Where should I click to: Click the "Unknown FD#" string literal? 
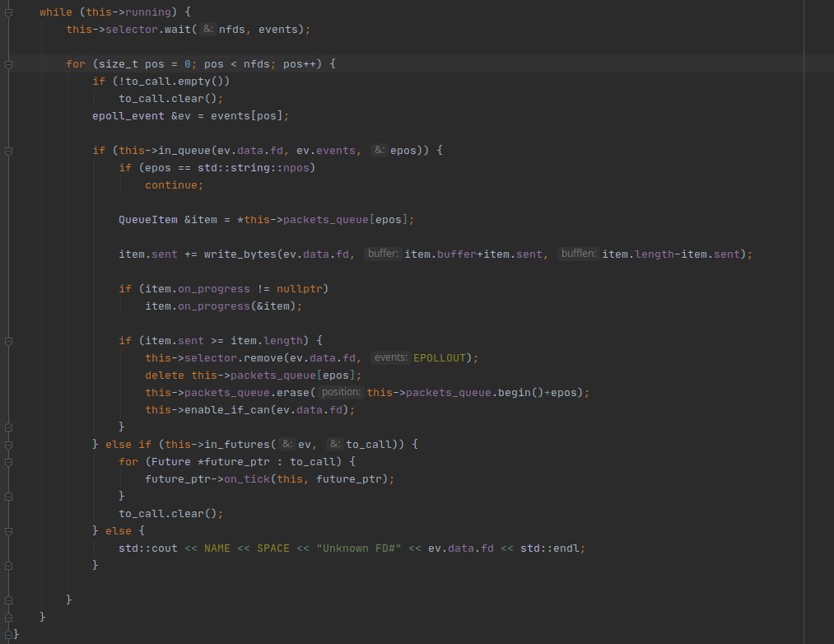(x=358, y=548)
